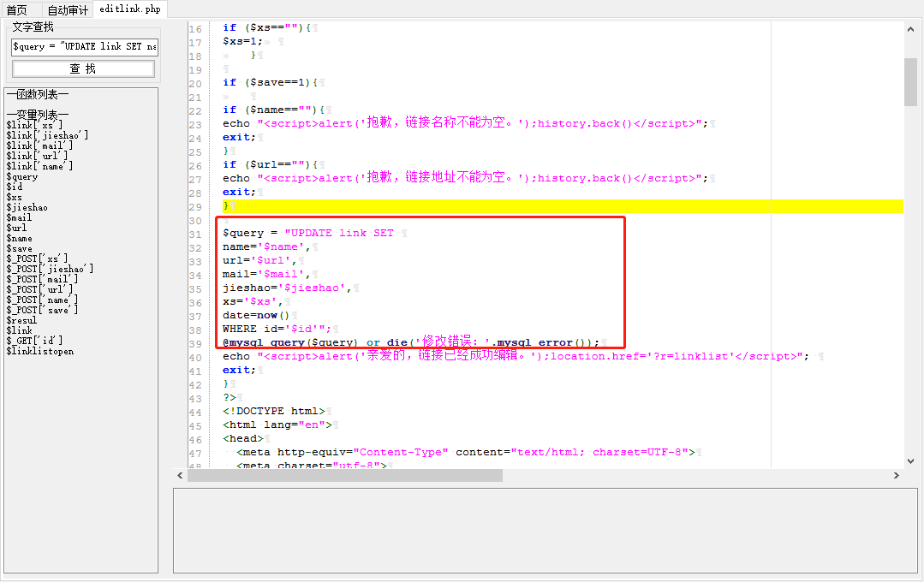
Task: Click the horizontal scroll right arrow
Action: pyautogui.click(x=897, y=475)
